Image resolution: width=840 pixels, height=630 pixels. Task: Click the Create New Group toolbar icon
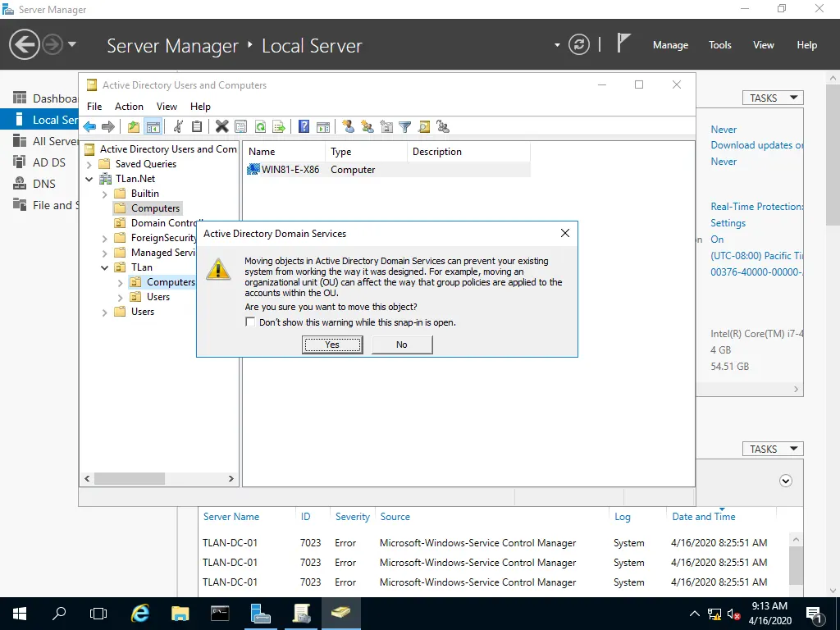367,127
